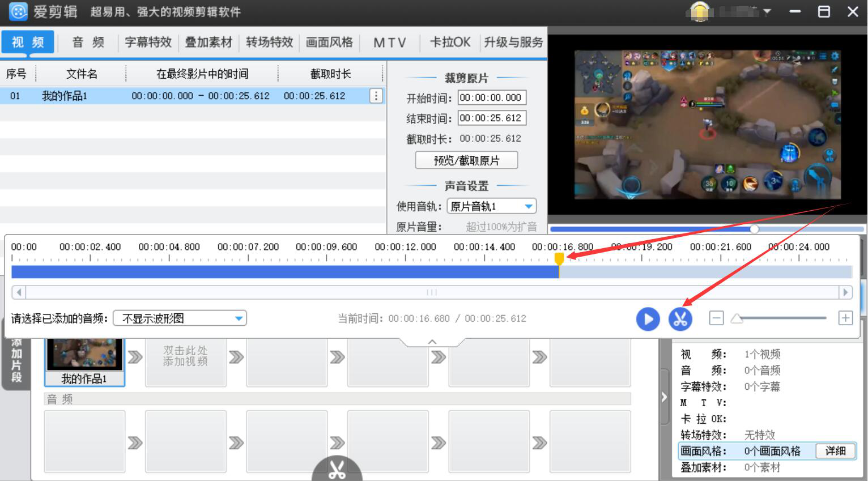Collapse the timeline panel with up chevron
The image size is (868, 481).
(x=432, y=342)
